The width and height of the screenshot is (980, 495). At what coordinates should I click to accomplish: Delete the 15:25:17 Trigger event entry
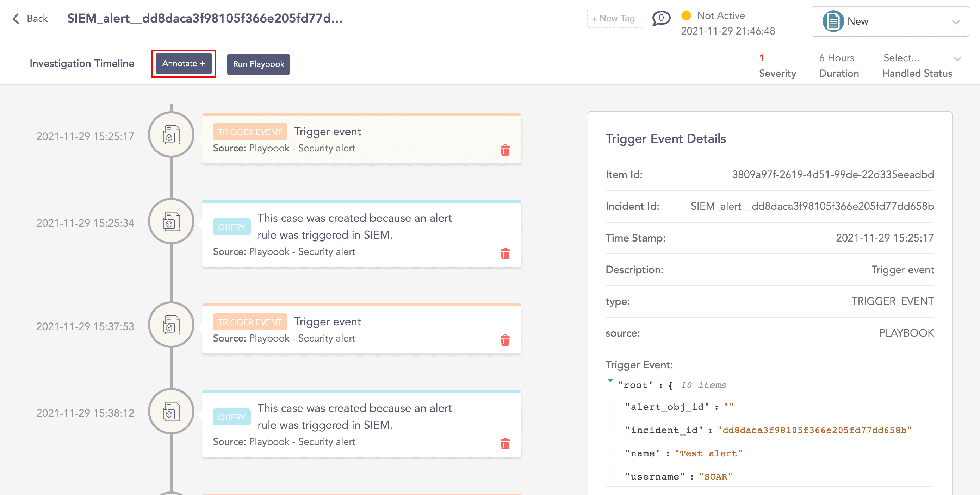pyautogui.click(x=505, y=150)
